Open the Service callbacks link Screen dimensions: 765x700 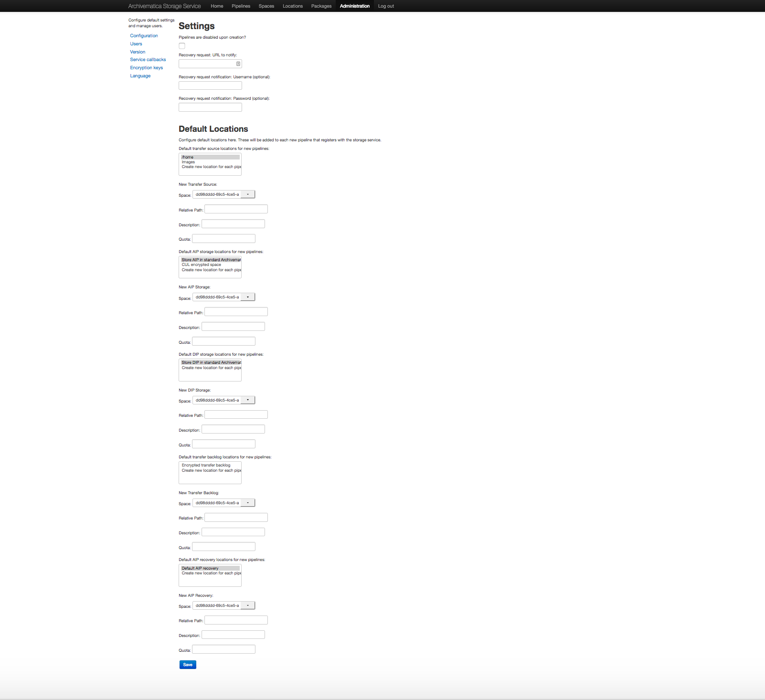(148, 60)
